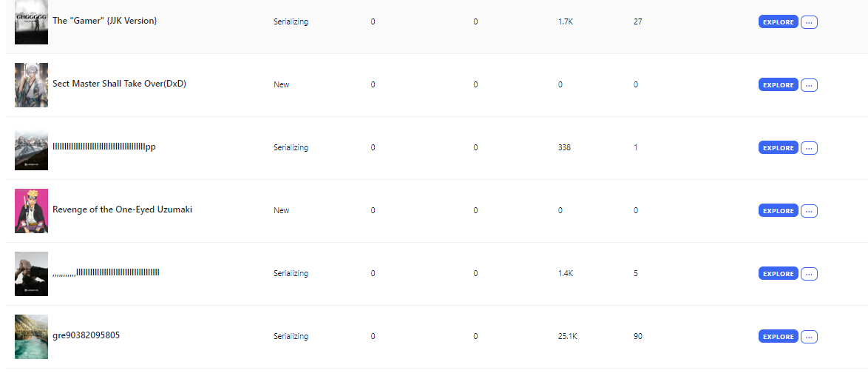Click the ellipsis button in the 338-views row

pos(809,148)
